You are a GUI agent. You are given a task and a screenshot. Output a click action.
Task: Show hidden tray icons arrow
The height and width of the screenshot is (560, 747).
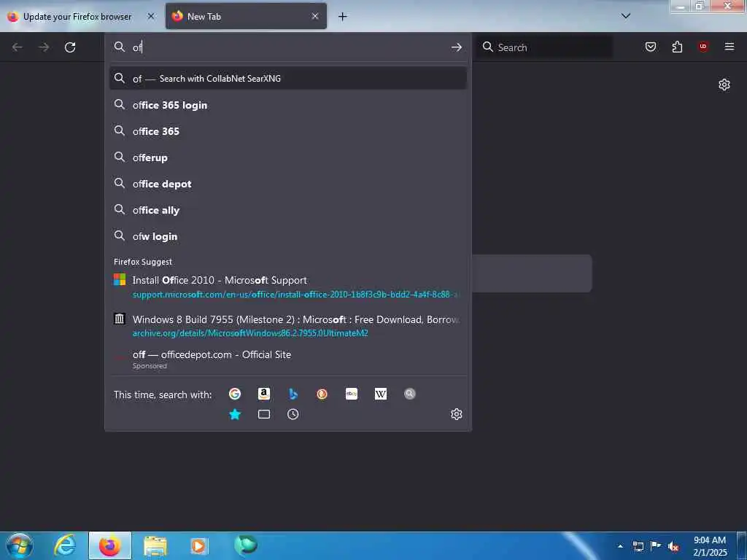pos(620,546)
